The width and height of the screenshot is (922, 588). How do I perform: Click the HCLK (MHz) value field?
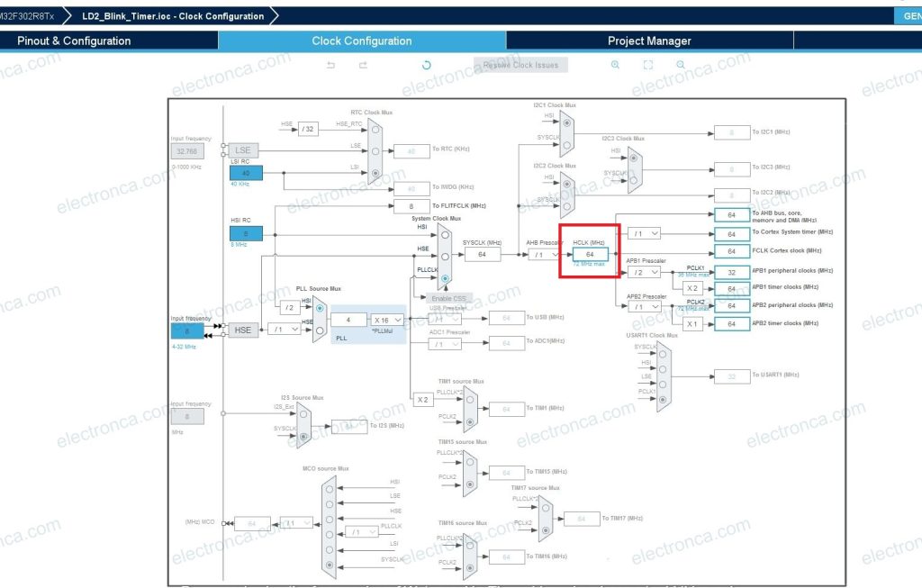590,256
